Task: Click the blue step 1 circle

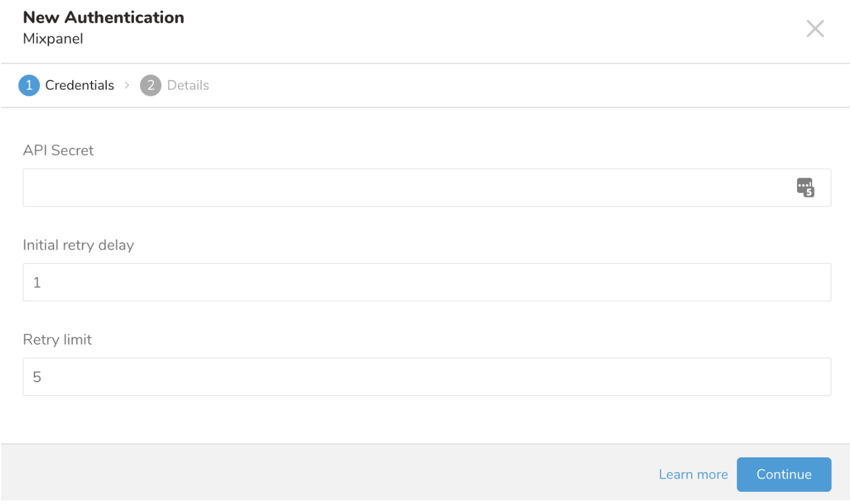Action: (x=29, y=85)
